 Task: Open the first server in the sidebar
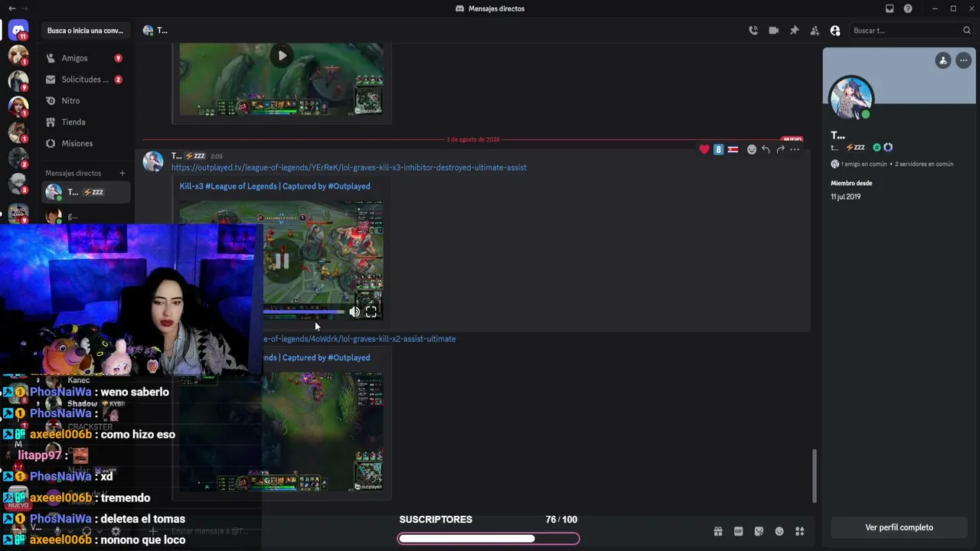pyautogui.click(x=18, y=56)
